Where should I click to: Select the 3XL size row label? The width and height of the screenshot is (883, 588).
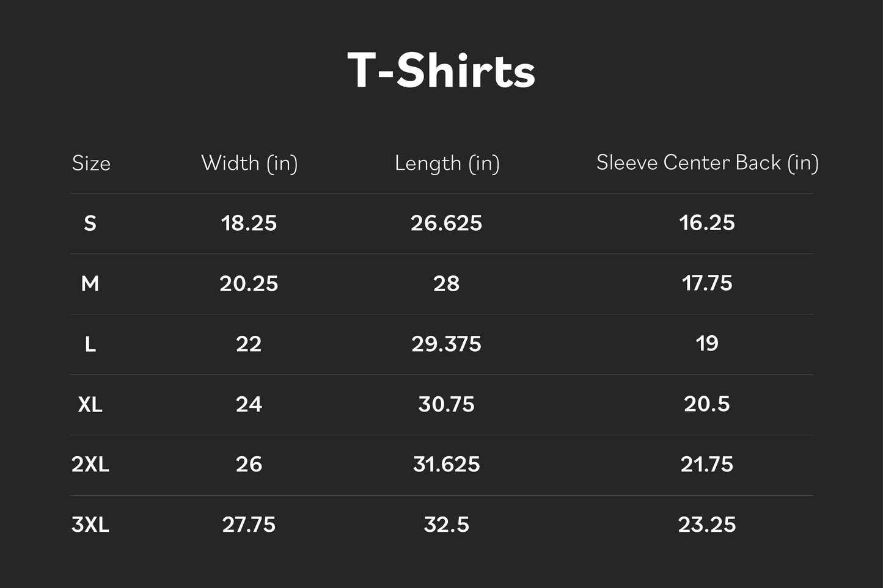(x=90, y=524)
